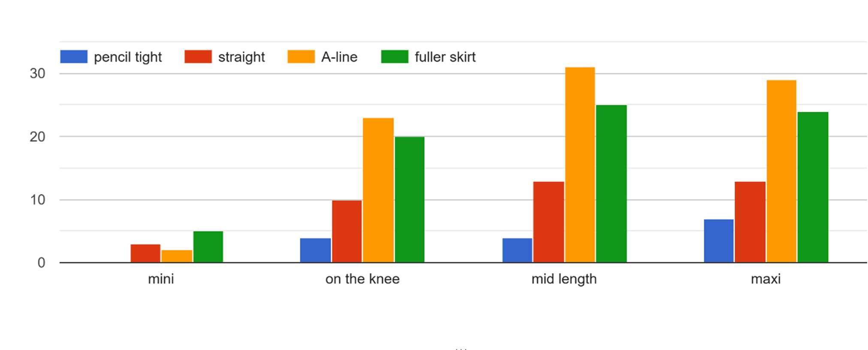Click the red straight bar for mid length
Screen dimensions: 868x350
549,222
